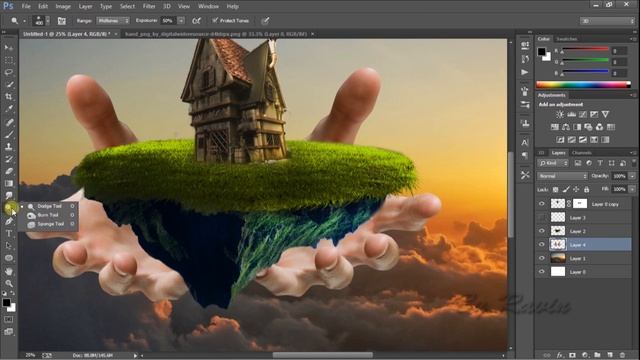This screenshot has width=640, height=360.
Task: Hide Layer 2 visibility eye
Action: (x=542, y=231)
